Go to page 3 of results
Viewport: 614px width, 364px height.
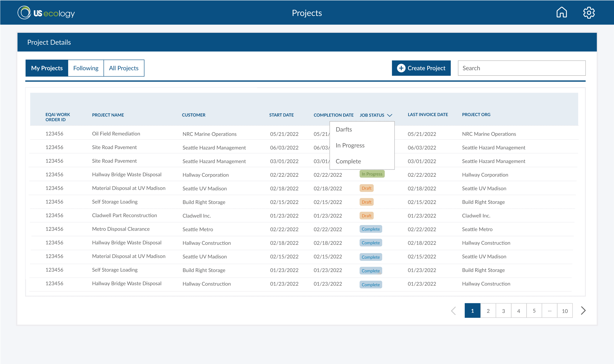click(x=503, y=311)
